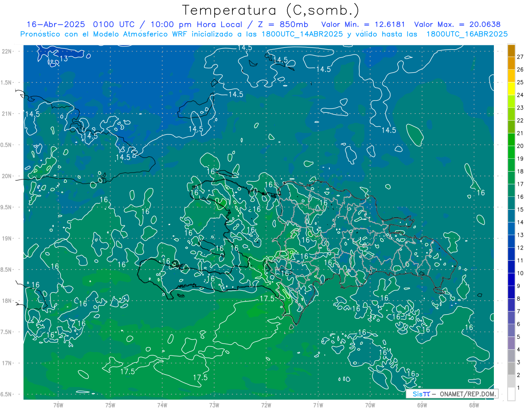
Task: Click the '71W' longitude axis label
Action: (x=318, y=405)
